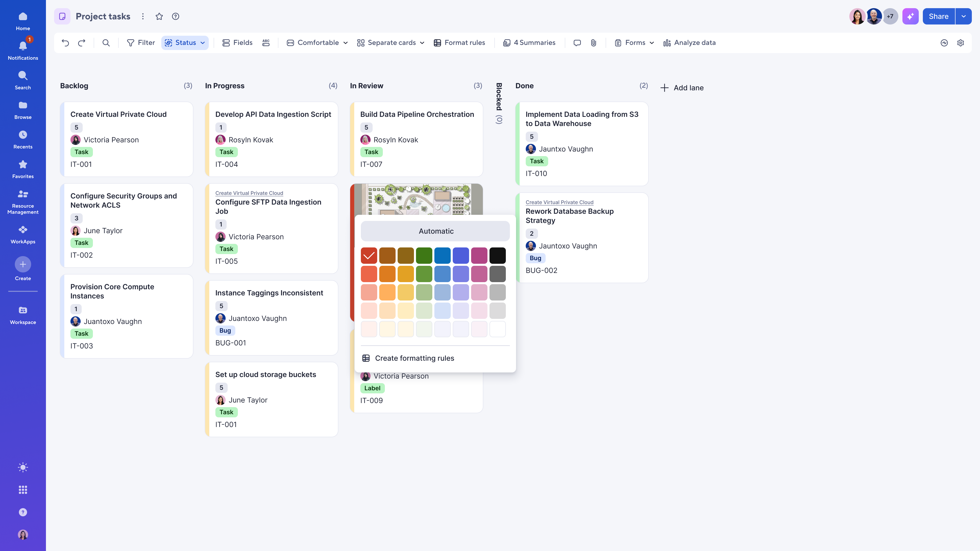Open the comments speech bubble icon

[577, 43]
